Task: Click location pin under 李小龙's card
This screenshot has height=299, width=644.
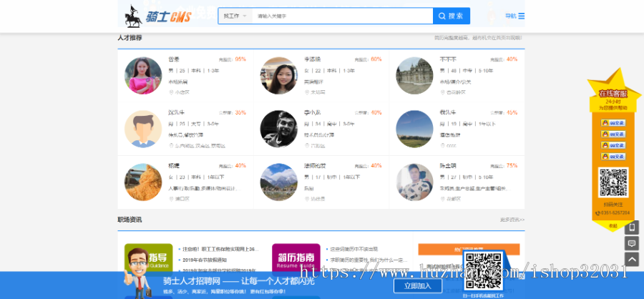Action: click(x=306, y=146)
